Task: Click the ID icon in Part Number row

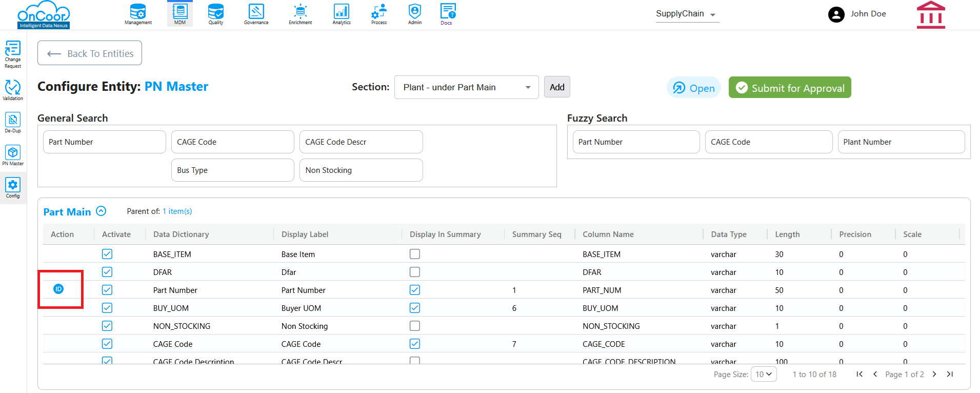Action: tap(58, 289)
